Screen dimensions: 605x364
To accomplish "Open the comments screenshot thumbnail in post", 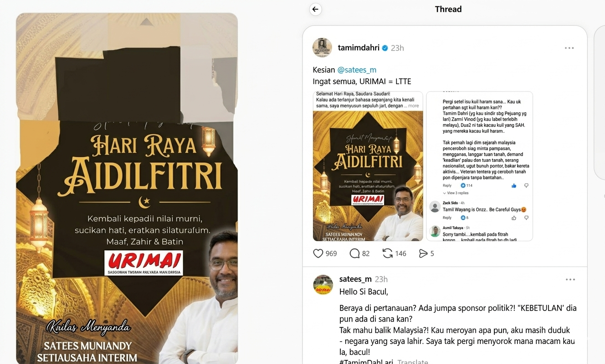I will pos(479,166).
